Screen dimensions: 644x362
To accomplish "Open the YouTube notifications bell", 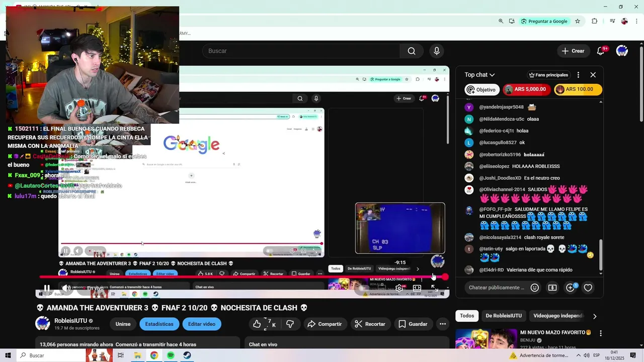I will [600, 51].
